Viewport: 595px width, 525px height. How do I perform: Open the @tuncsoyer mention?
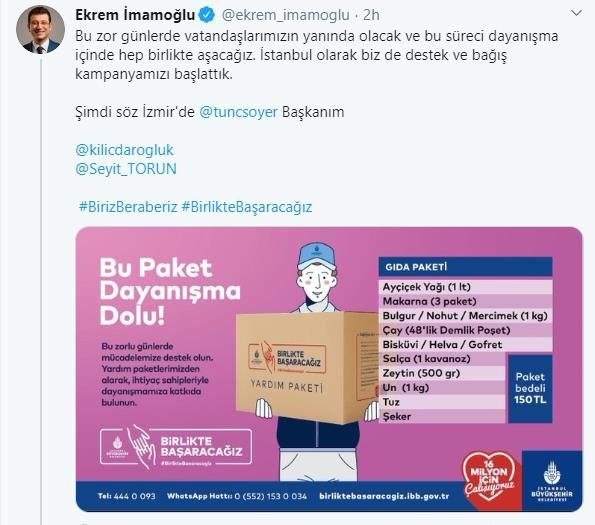tap(239, 112)
